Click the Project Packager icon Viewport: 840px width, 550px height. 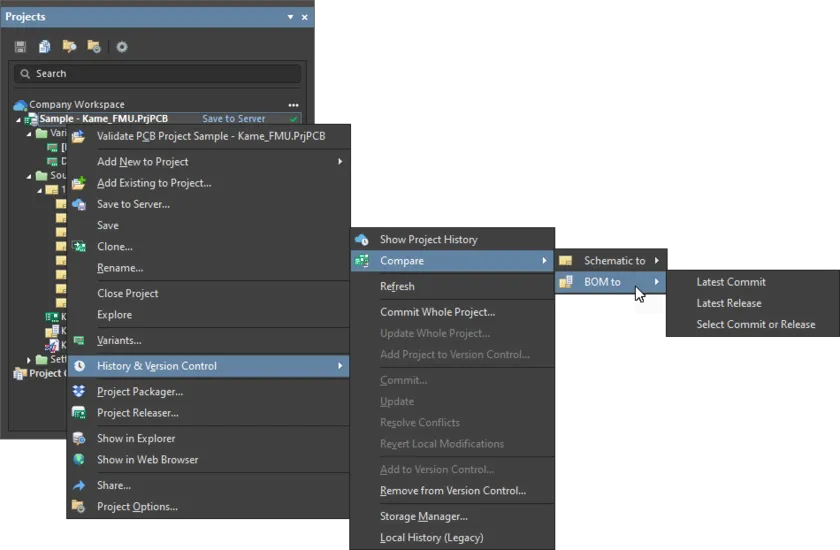coord(79,391)
